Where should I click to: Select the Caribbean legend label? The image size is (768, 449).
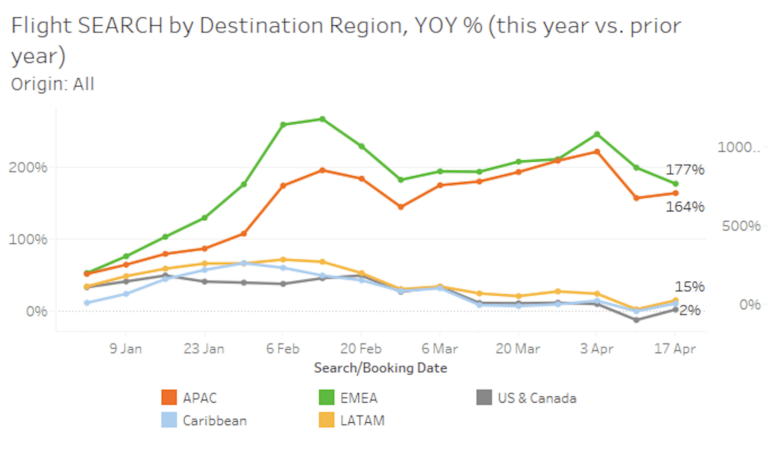[x=214, y=421]
